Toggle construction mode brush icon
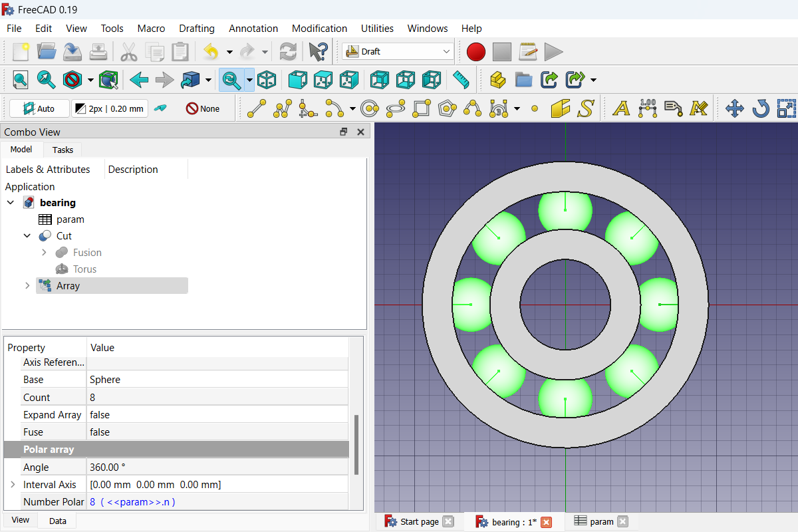This screenshot has width=798, height=532. [160, 108]
